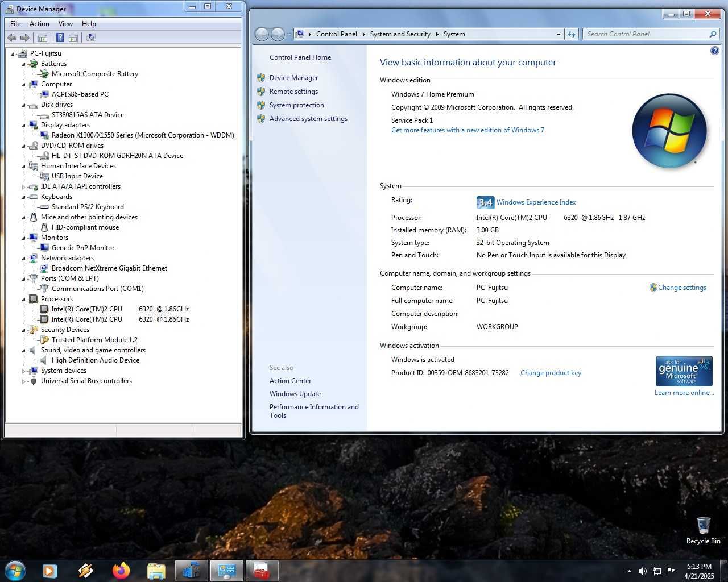This screenshot has width=728, height=582.
Task: Launch Winamp from taskbar
Action: pyautogui.click(x=86, y=571)
